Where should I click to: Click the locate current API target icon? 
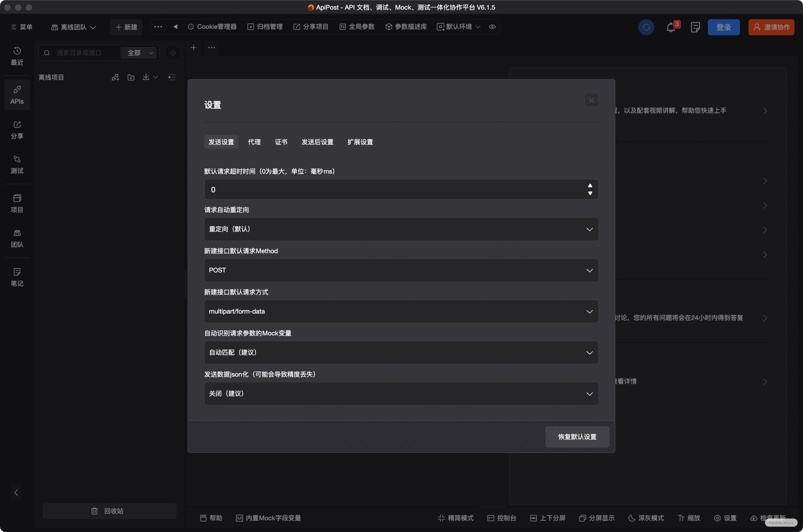(173, 53)
